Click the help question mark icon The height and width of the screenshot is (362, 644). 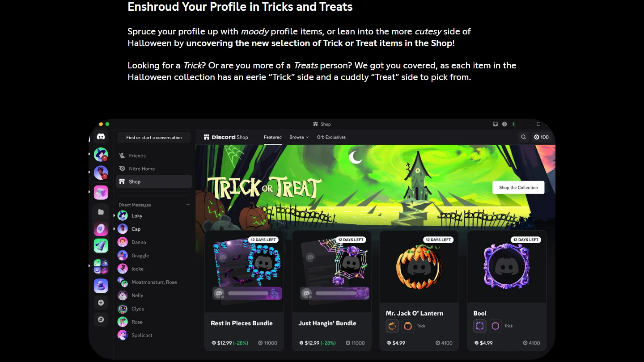(x=504, y=124)
